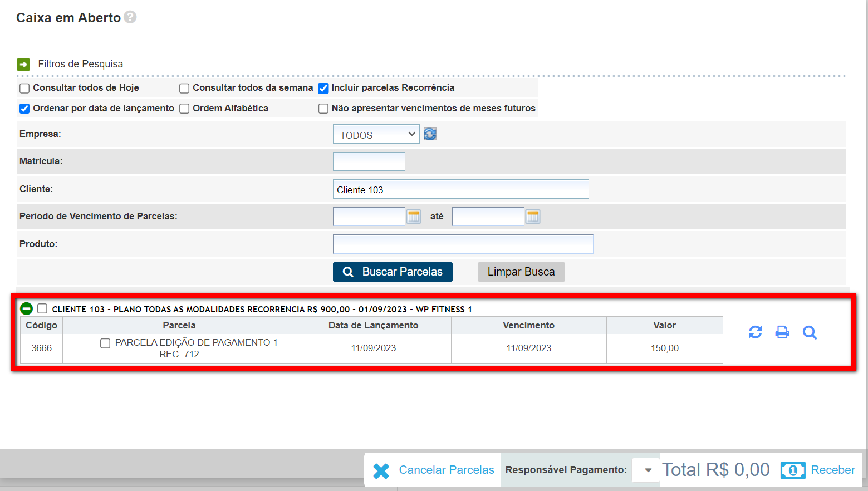Click the magnifier icon in the contract row

[810, 332]
